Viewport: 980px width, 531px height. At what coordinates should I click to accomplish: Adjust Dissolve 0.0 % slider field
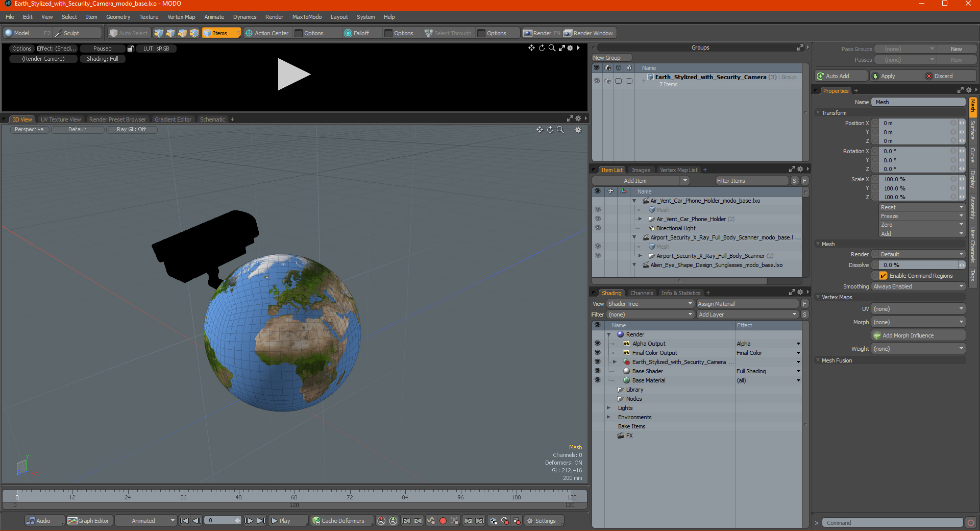[919, 265]
